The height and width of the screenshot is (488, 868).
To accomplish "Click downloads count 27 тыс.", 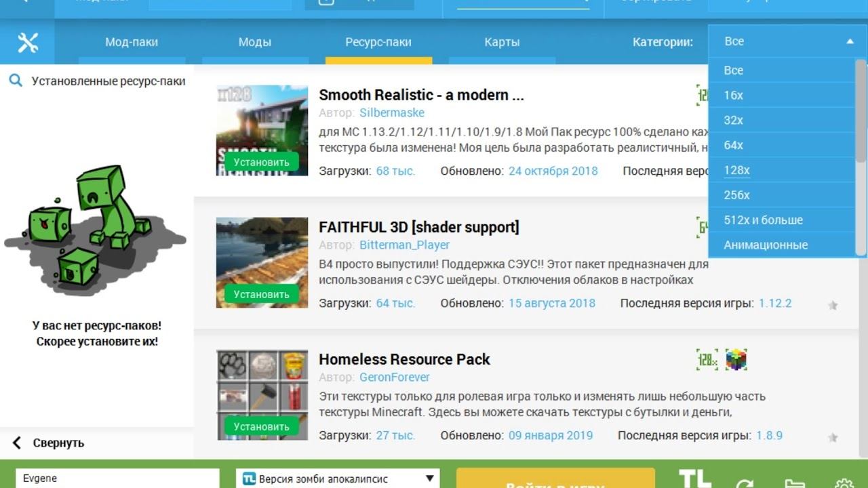I will [x=395, y=435].
